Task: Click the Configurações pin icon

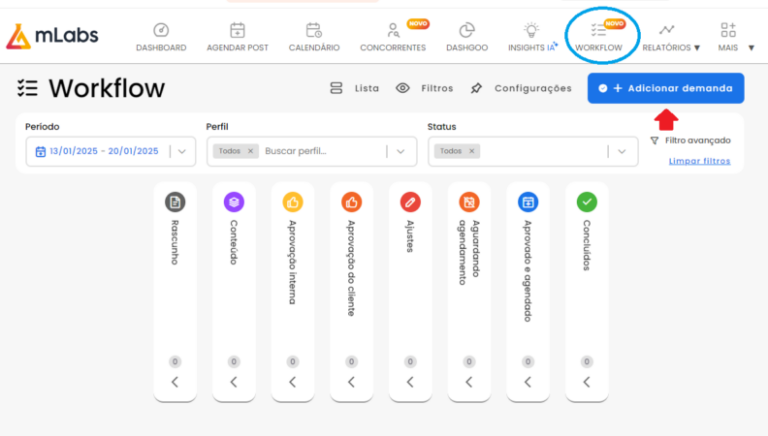Action: tap(476, 88)
